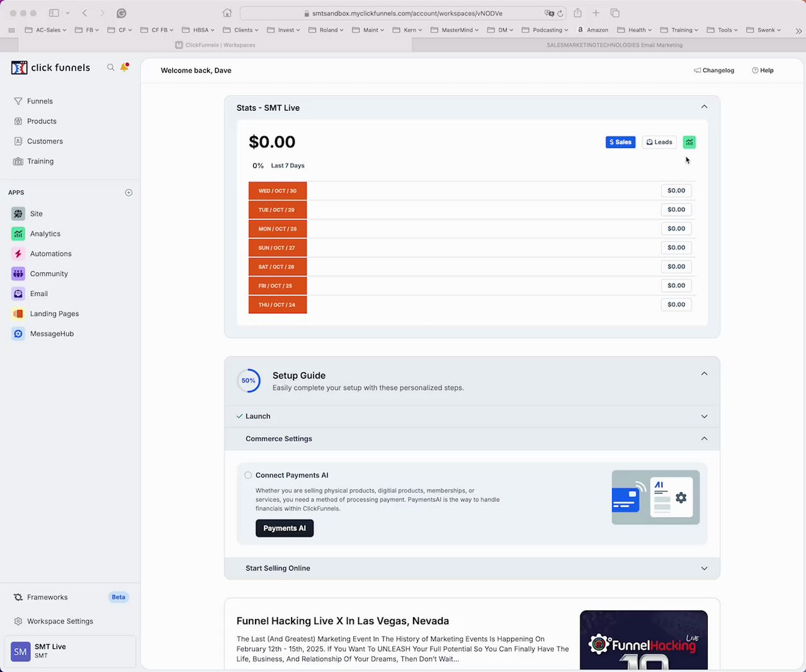
Task: Switch stats view to Sales
Action: [x=620, y=142]
